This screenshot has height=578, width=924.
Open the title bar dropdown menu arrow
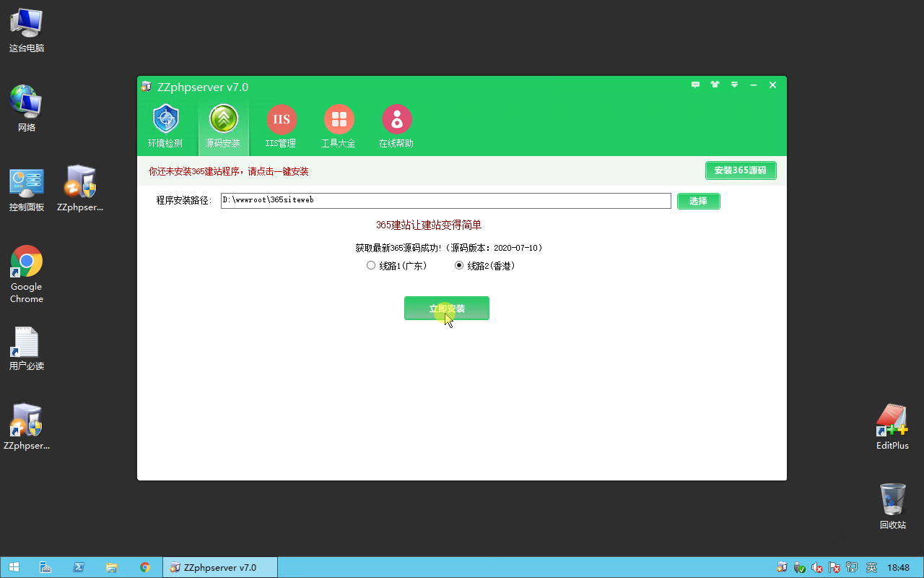click(x=734, y=85)
